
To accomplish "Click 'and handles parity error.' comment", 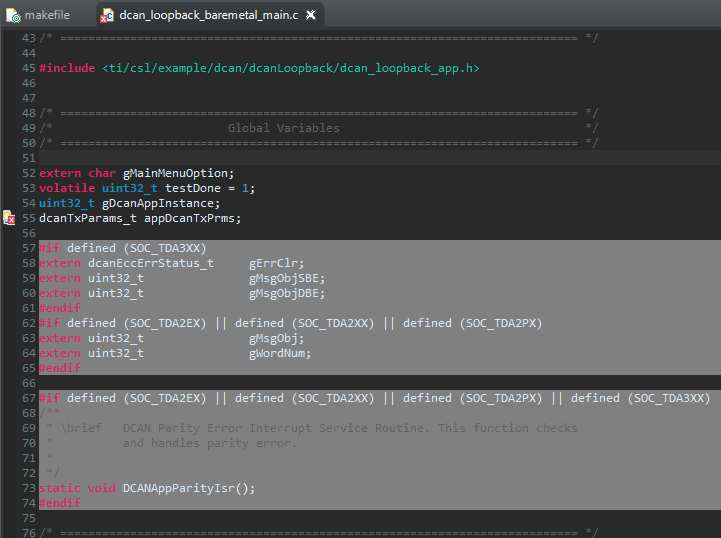I will [x=210, y=443].
